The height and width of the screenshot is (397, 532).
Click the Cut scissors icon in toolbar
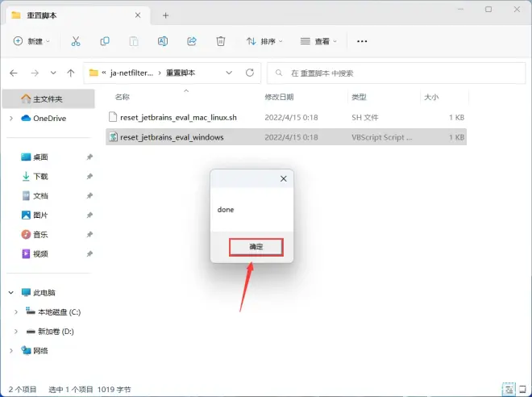click(x=76, y=41)
